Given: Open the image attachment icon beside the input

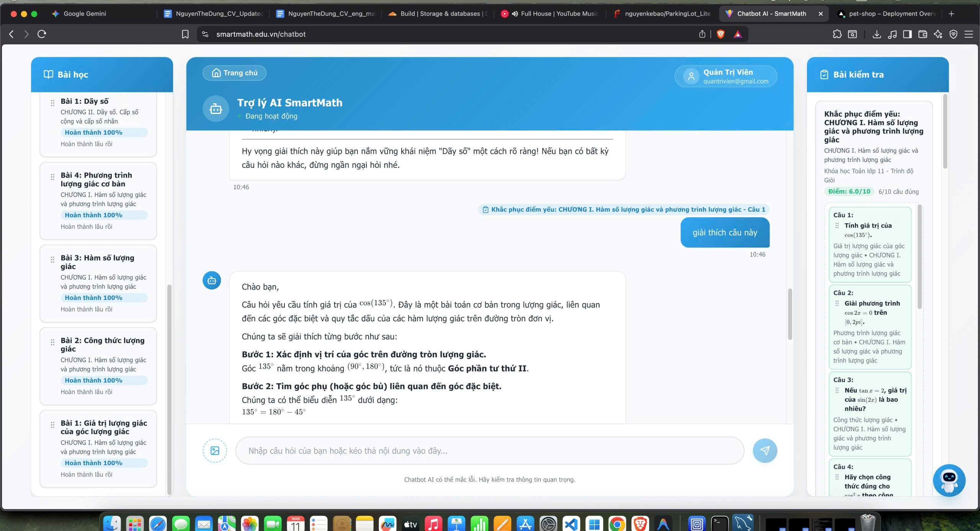Looking at the screenshot, I should coord(215,450).
